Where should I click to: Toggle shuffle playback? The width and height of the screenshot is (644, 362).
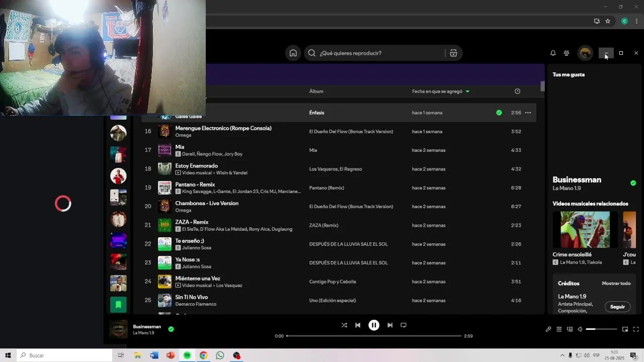pyautogui.click(x=344, y=325)
